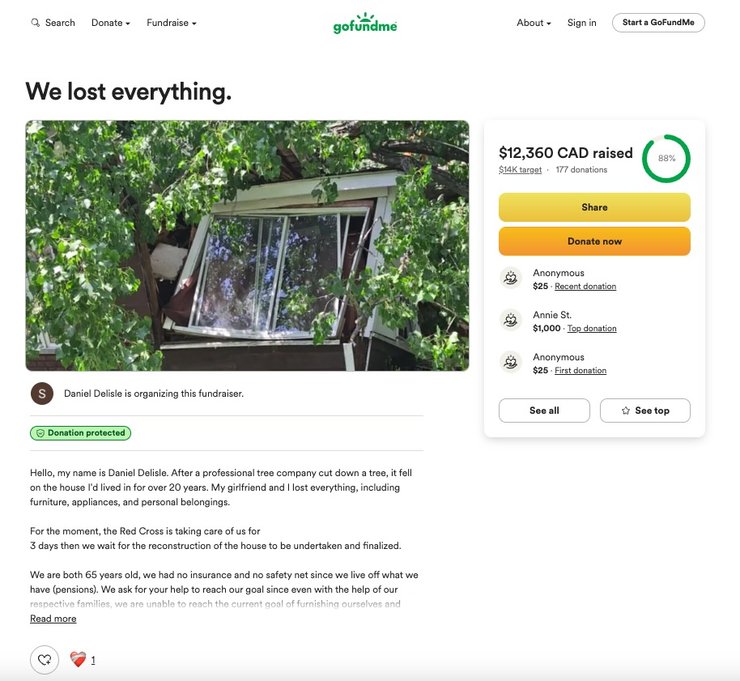This screenshot has height=681, width=740.
Task: Expand the Fundraise dropdown menu
Action: point(171,23)
